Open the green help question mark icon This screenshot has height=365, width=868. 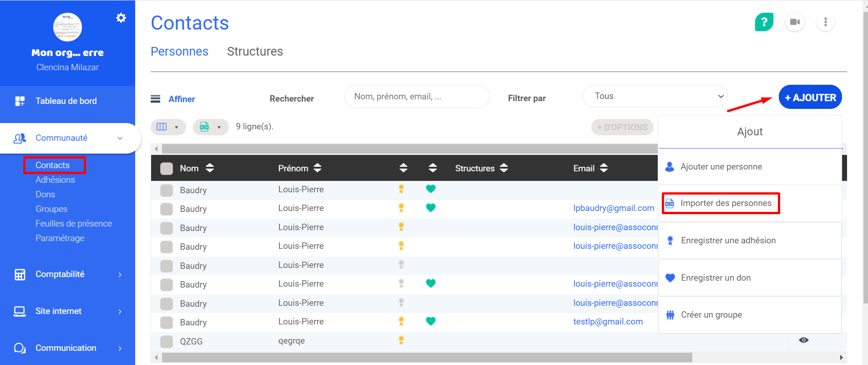pyautogui.click(x=764, y=22)
